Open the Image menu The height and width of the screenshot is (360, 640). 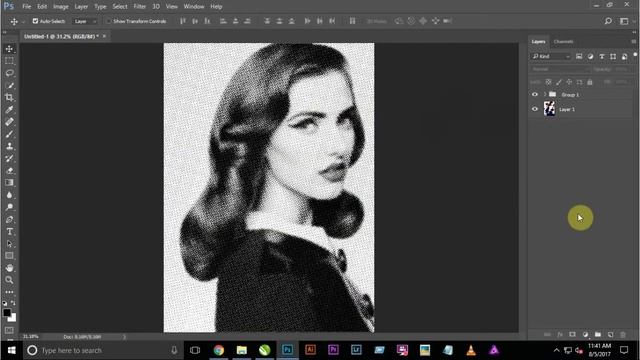(60, 7)
